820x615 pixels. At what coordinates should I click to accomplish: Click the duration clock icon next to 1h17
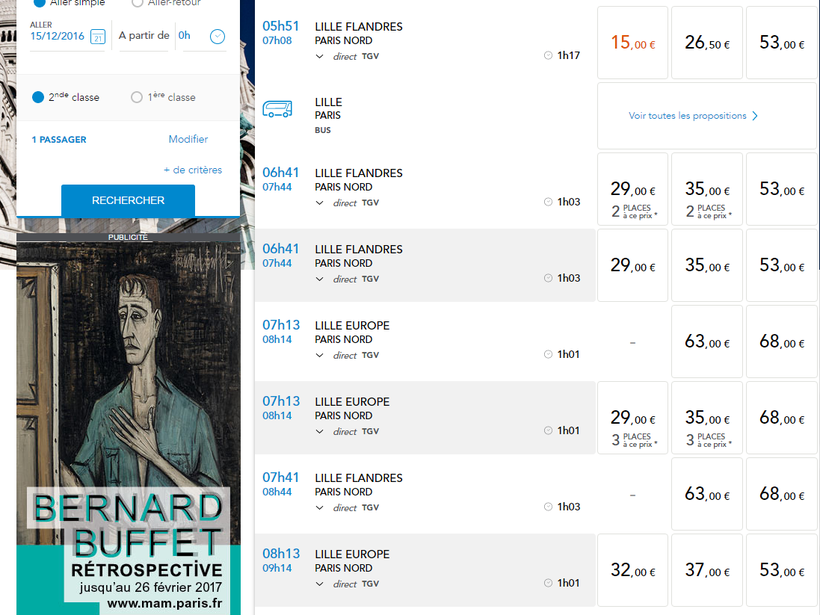tap(548, 56)
